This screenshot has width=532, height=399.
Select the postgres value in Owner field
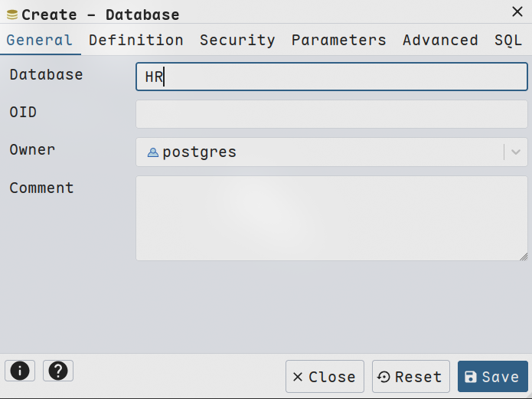199,152
